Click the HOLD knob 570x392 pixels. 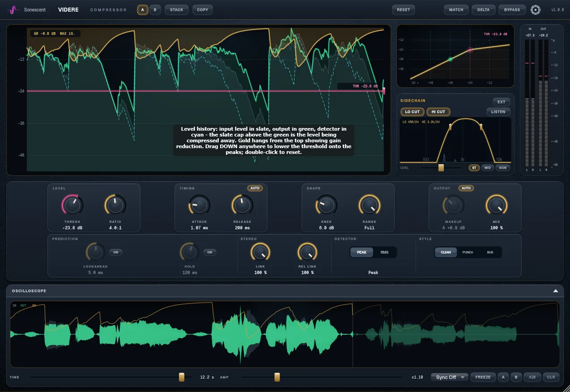point(189,252)
